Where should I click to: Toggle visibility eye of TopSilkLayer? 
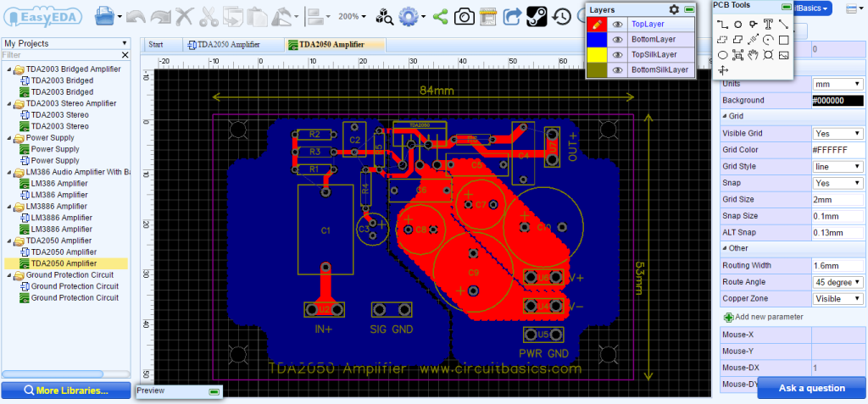coord(618,55)
